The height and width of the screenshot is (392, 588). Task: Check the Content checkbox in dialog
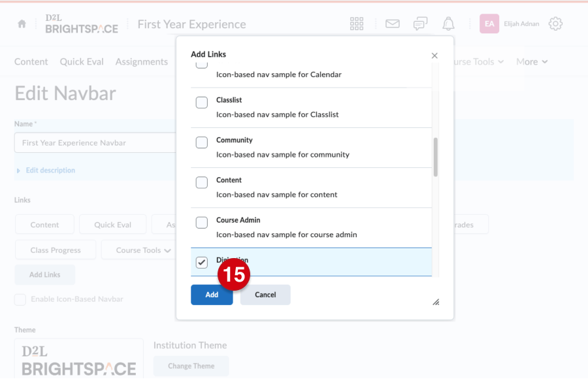pos(202,183)
